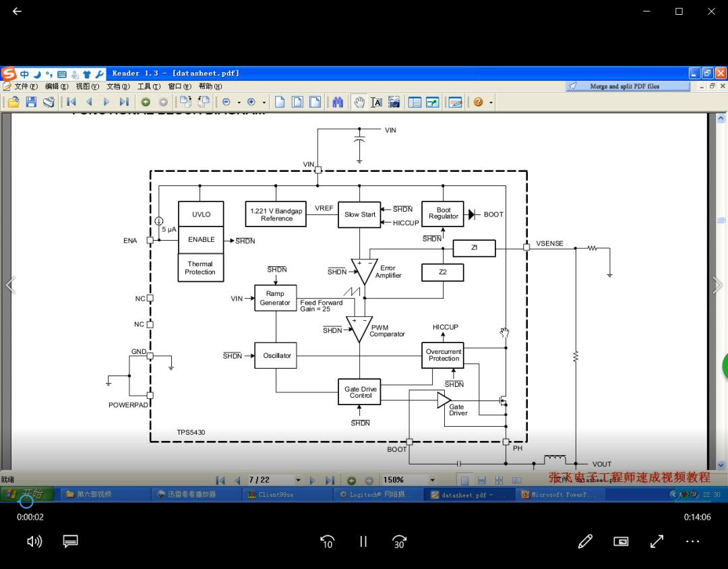Toggle the navigation panel icon

pyautogui.click(x=415, y=102)
